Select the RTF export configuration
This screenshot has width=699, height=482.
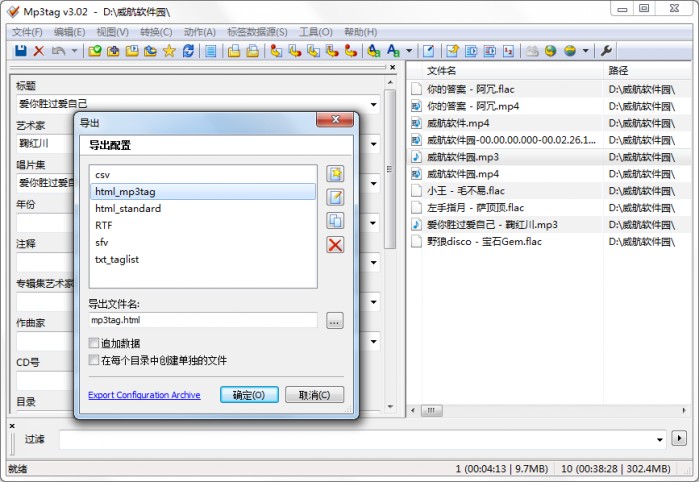point(203,226)
